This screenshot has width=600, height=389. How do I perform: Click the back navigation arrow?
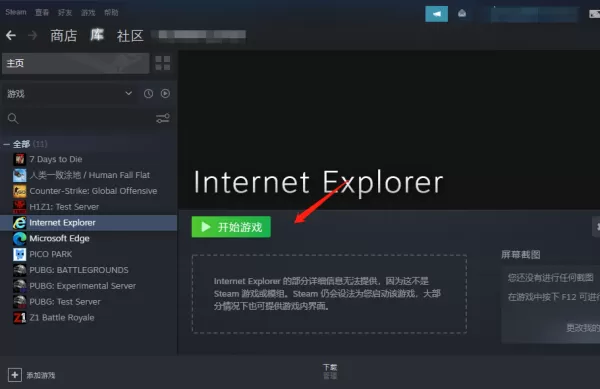11,36
